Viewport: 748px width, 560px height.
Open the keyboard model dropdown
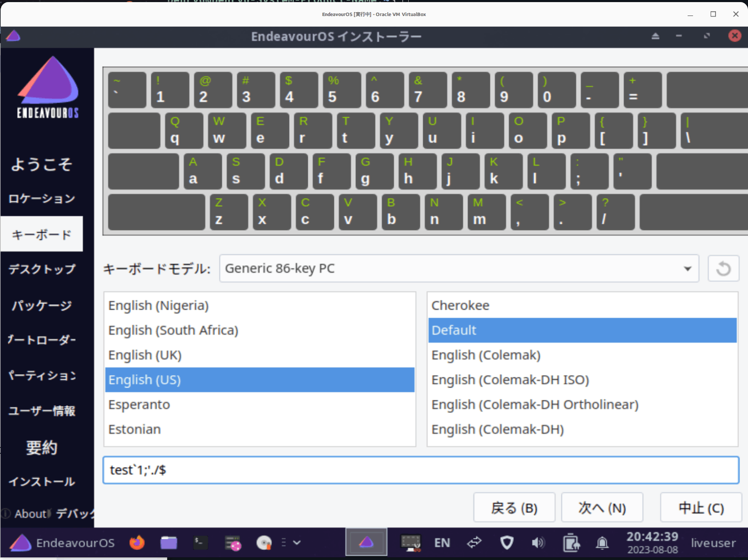coord(459,268)
